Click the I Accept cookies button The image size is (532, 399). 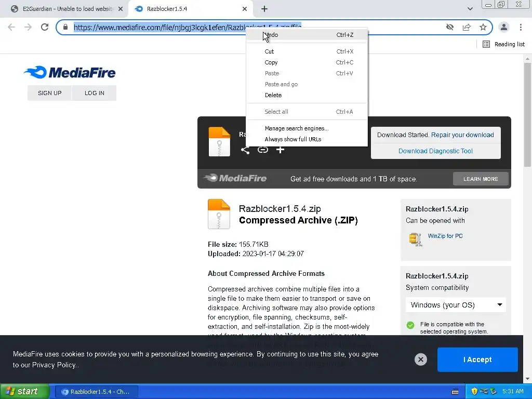coord(477,360)
